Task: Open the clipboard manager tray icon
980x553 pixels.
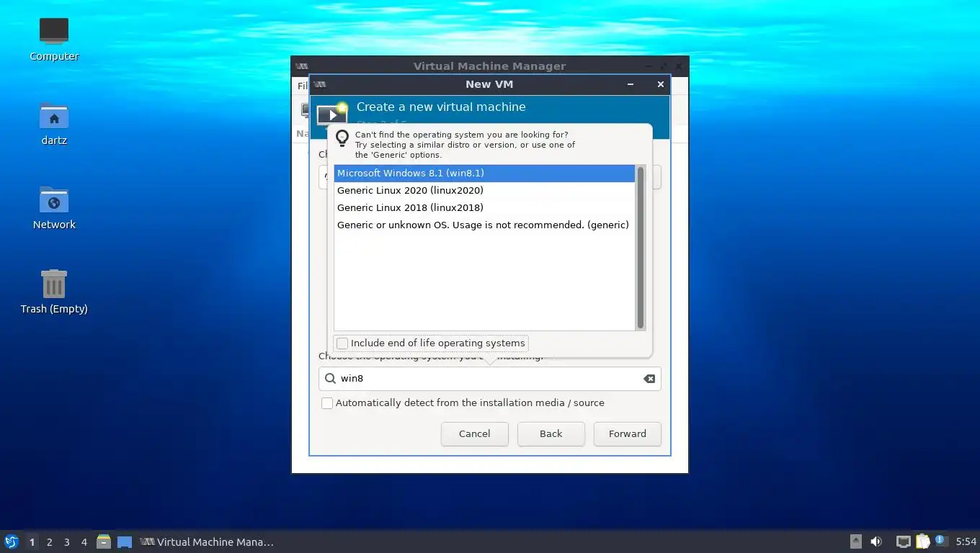Action: coord(923,541)
